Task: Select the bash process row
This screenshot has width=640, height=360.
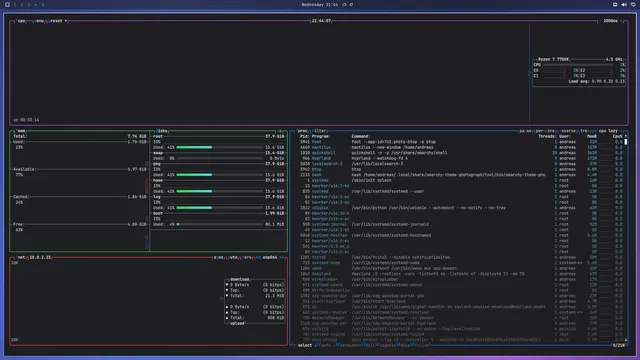Action: click(460, 175)
